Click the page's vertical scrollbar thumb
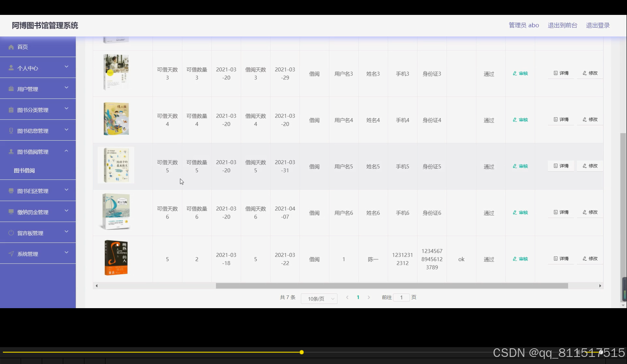 tap(623, 217)
